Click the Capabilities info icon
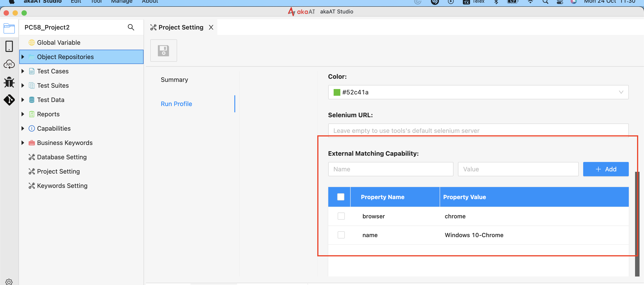644x285 pixels. point(32,128)
